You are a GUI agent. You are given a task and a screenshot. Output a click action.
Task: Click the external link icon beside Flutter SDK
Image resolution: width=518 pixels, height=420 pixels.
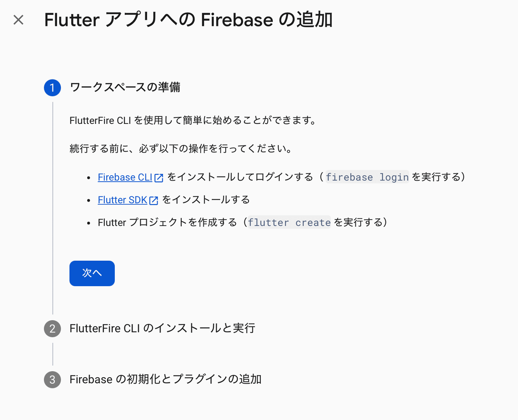coord(154,200)
